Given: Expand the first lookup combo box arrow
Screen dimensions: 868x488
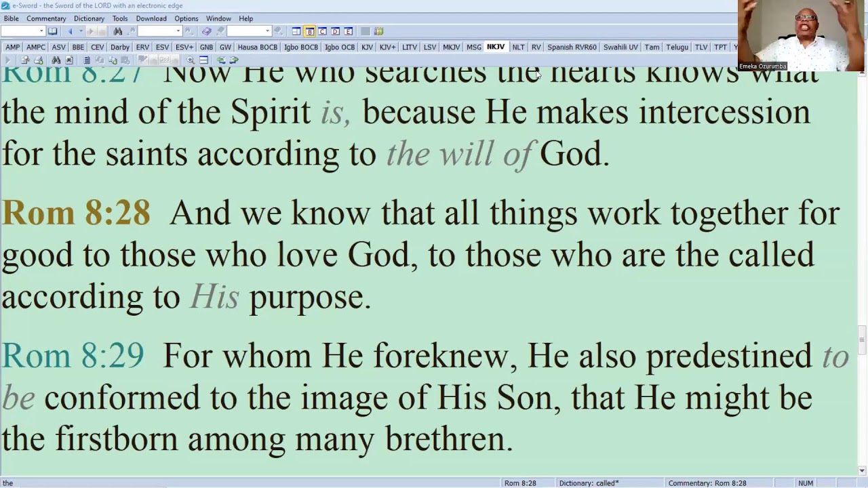Looking at the screenshot, I should point(41,31).
